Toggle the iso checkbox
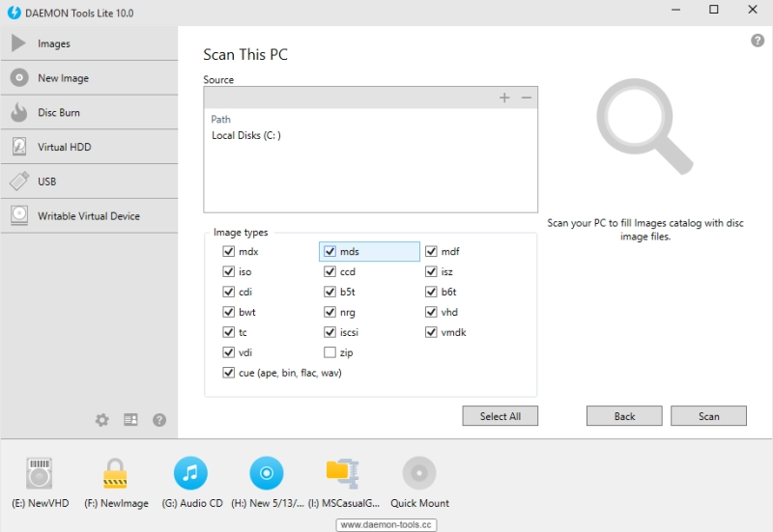This screenshot has width=773, height=532. coord(228,271)
